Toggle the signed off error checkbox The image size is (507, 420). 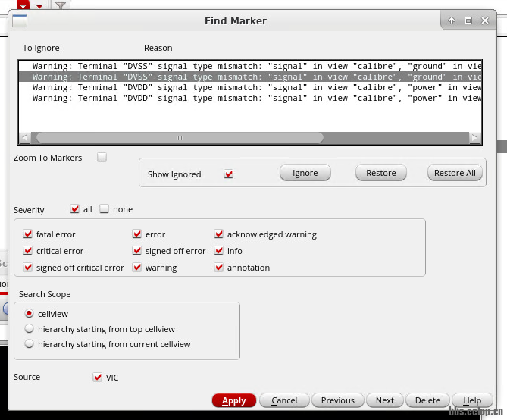point(136,251)
